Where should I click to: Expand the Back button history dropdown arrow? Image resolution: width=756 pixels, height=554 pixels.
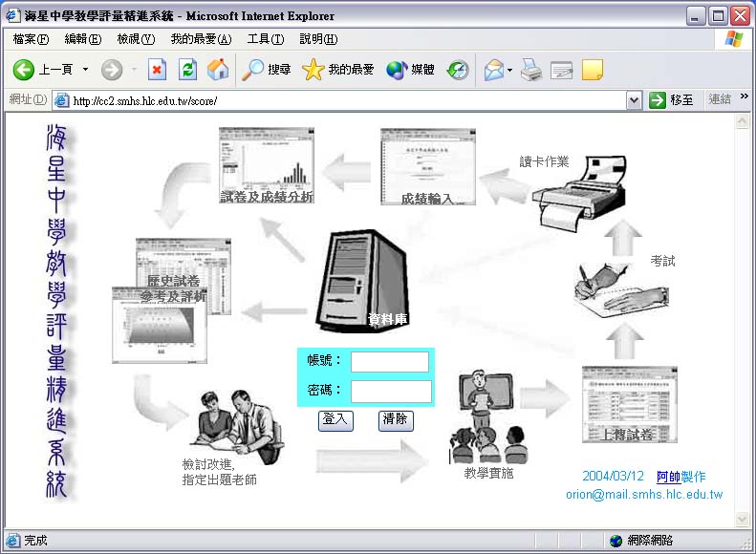tap(85, 70)
